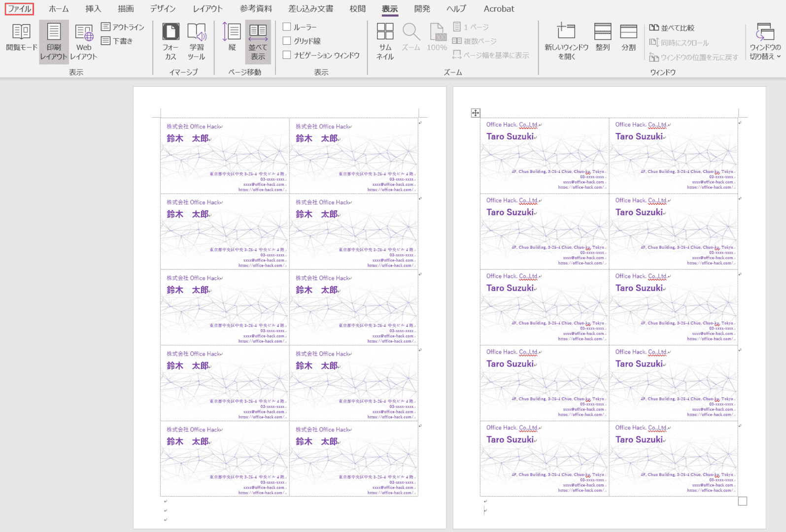Click ウィンドウの位置を元に戻す

click(x=693, y=57)
